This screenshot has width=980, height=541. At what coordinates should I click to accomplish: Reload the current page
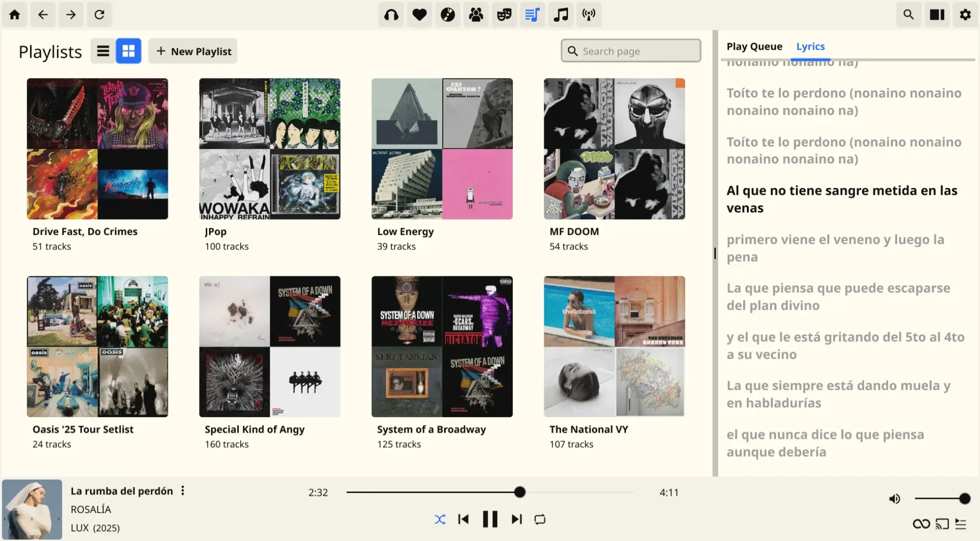click(x=99, y=14)
